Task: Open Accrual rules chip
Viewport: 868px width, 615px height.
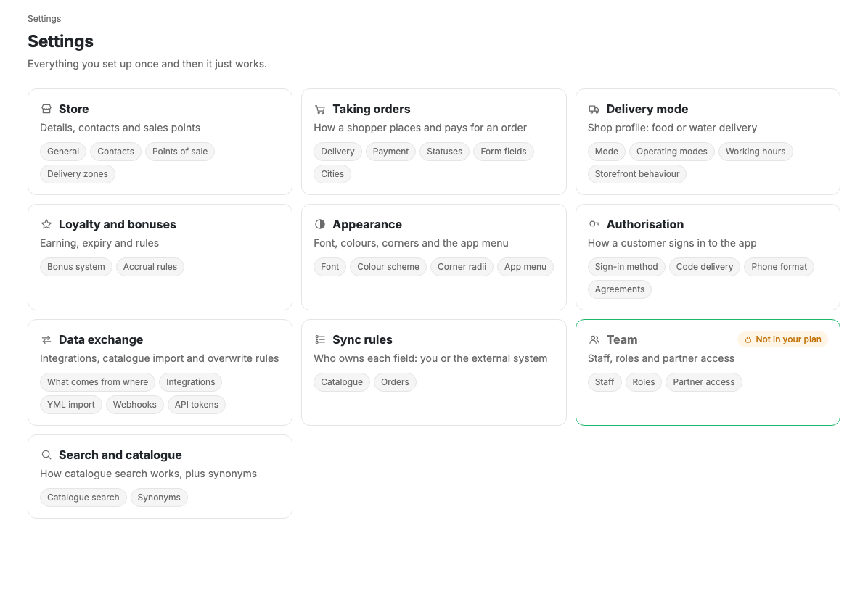Action: (150, 267)
